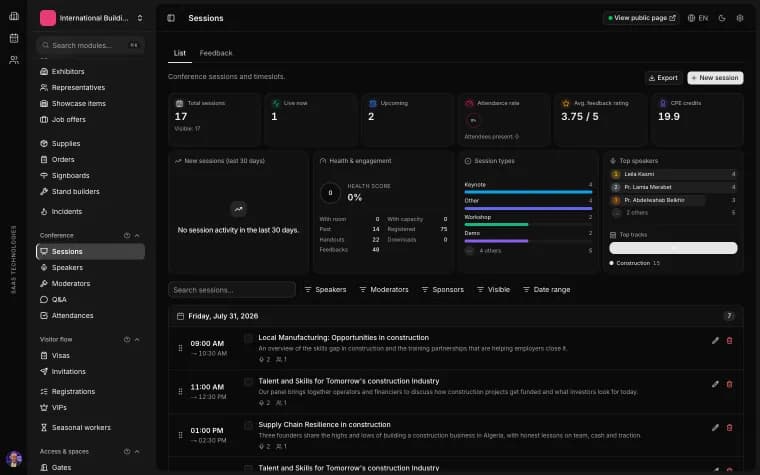This screenshot has height=475, width=760.
Task: Edit the Supply Chain Resilience session
Action: [x=715, y=428]
